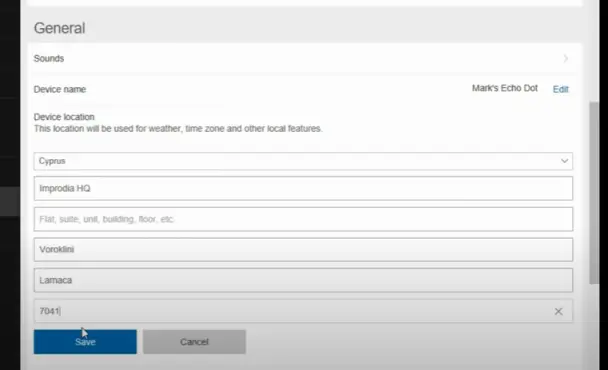
Task: Save the device location
Action: pos(85,342)
